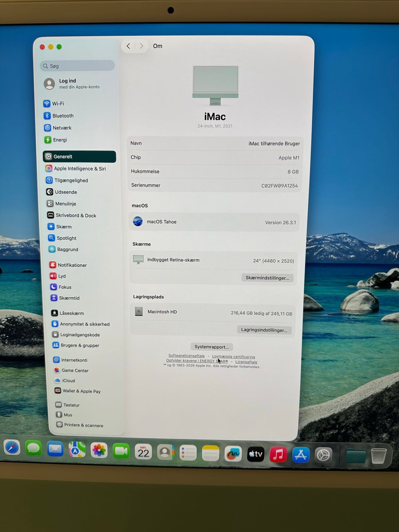Open Calendar from the Dock
This screenshot has width=399, height=532.
tap(143, 452)
